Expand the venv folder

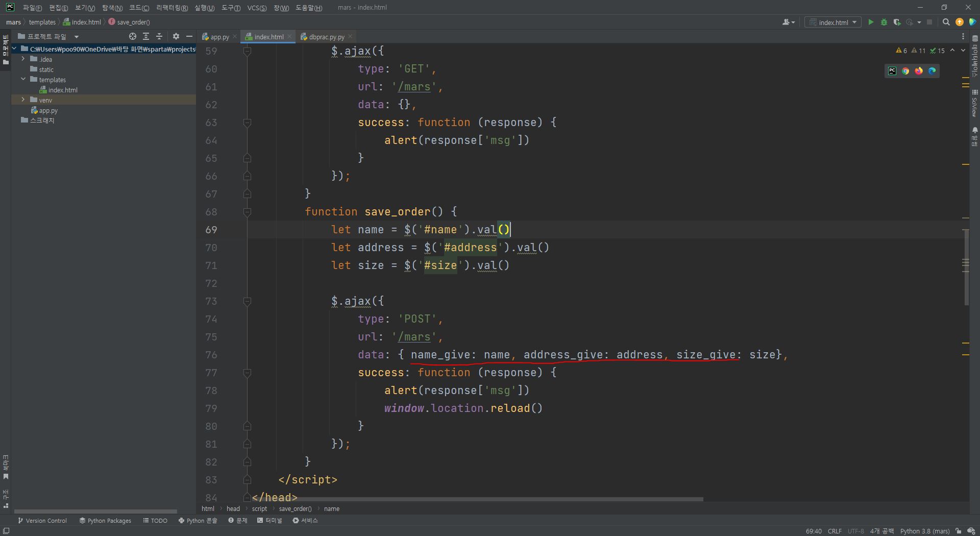23,100
